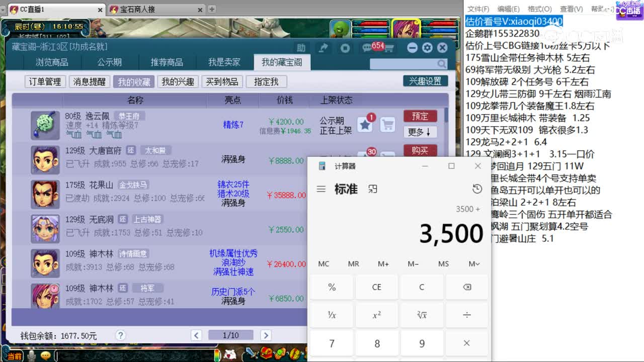Click the settings gear of 藏宝阁 window

coord(427,47)
